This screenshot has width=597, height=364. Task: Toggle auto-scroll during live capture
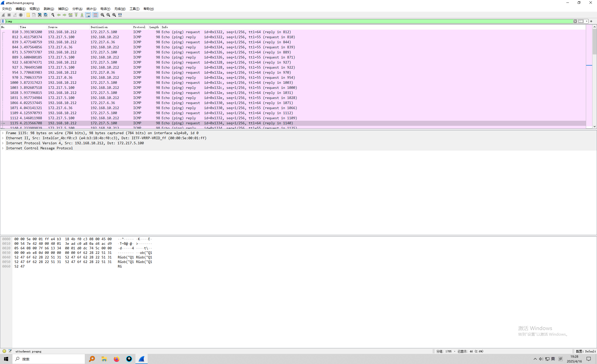coord(88,15)
